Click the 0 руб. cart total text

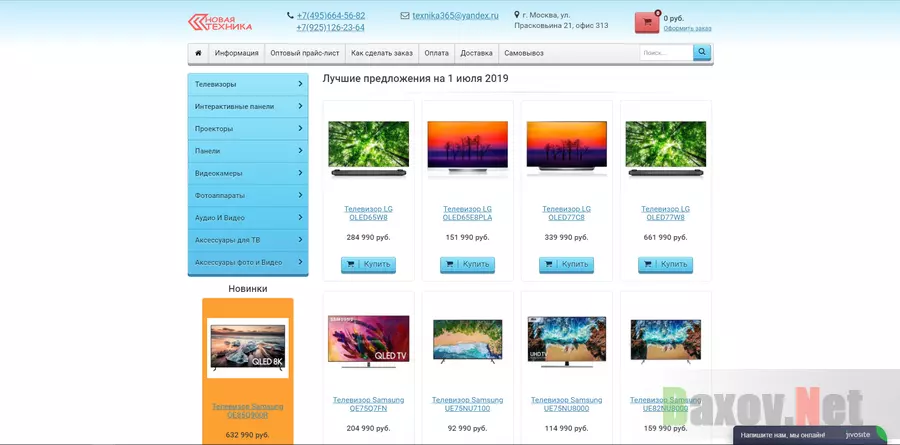(674, 18)
